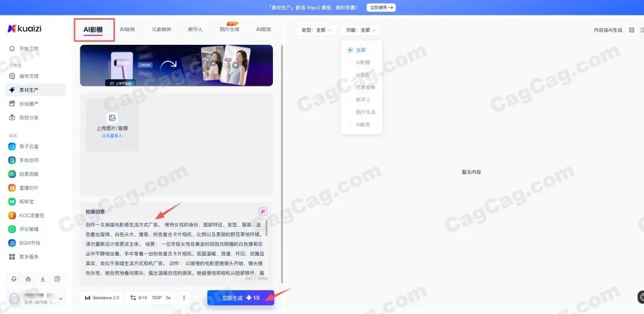This screenshot has width=644, height=314.
Task: Switch to list view layout
Action: pos(642,30)
